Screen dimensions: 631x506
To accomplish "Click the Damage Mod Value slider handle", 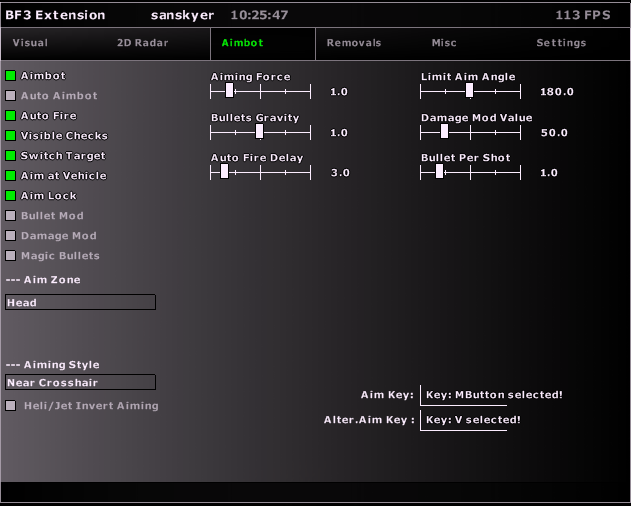I will coord(444,131).
